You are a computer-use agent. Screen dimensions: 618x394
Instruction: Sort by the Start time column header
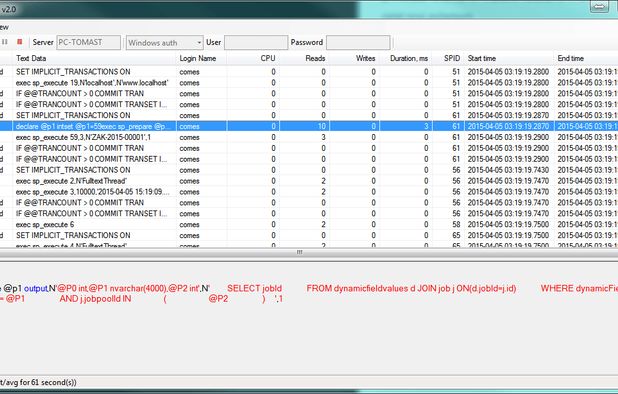[x=509, y=58]
